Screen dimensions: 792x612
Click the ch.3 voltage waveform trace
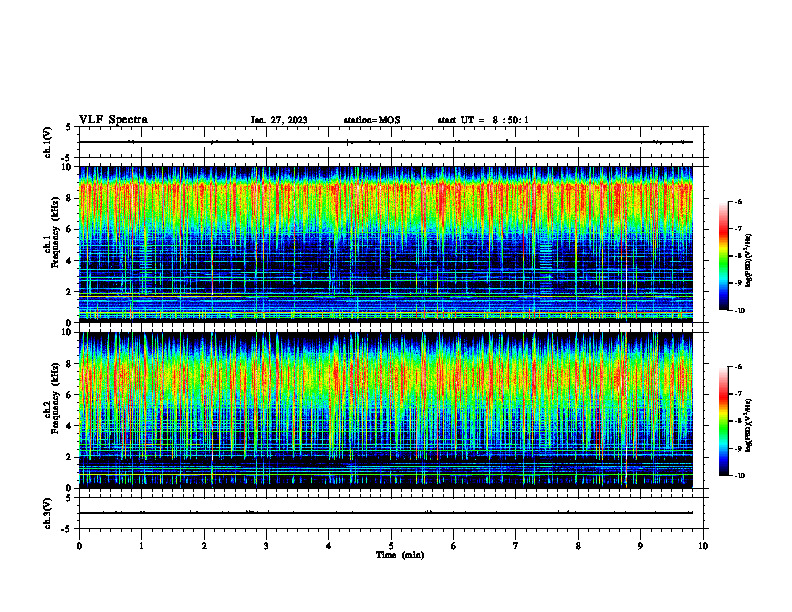[x=385, y=513]
